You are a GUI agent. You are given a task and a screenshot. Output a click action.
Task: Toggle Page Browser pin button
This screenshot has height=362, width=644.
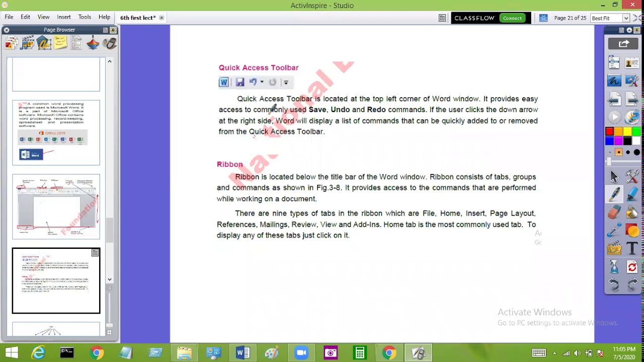(113, 30)
